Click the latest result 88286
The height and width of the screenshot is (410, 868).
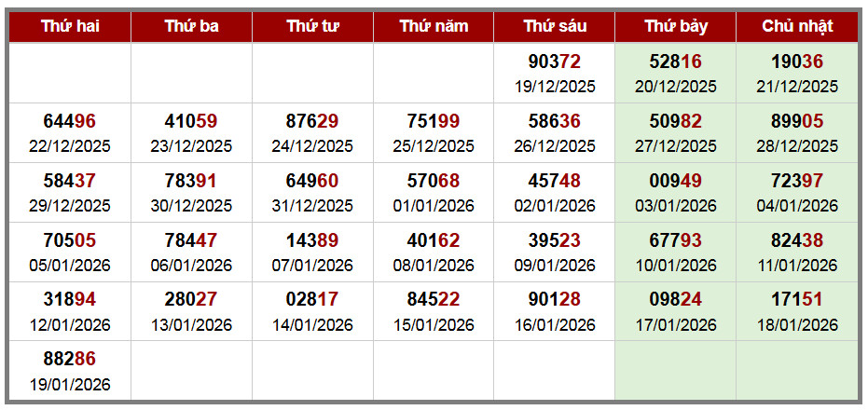(x=70, y=359)
